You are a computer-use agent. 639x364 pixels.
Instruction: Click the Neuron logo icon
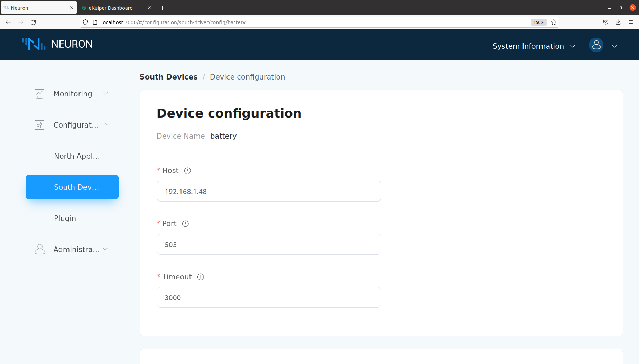point(34,44)
